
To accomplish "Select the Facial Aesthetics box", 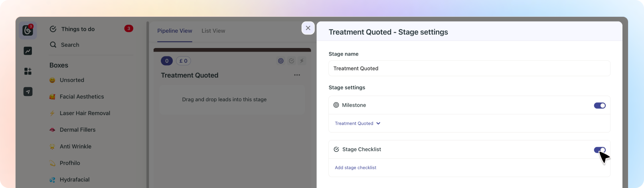I will [x=81, y=97].
